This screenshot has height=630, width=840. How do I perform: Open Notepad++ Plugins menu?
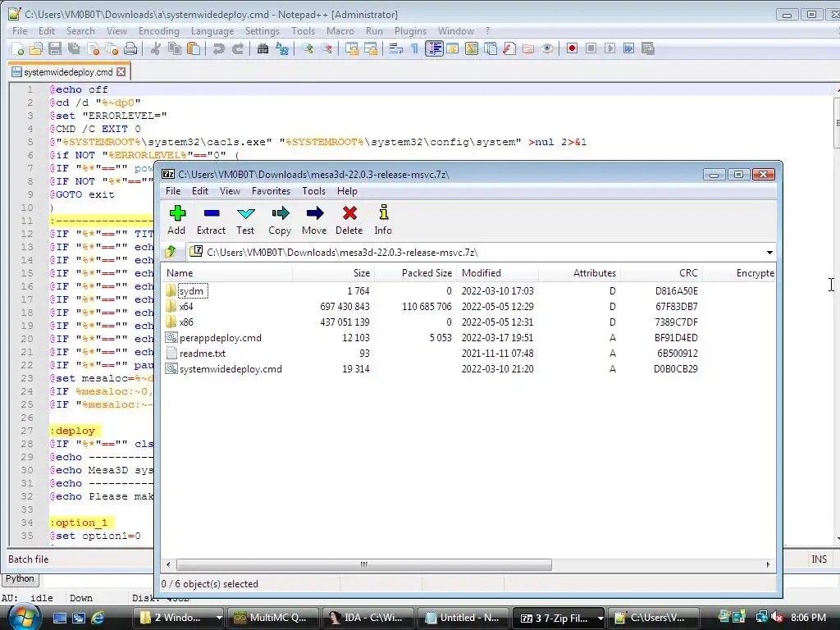pyautogui.click(x=410, y=31)
